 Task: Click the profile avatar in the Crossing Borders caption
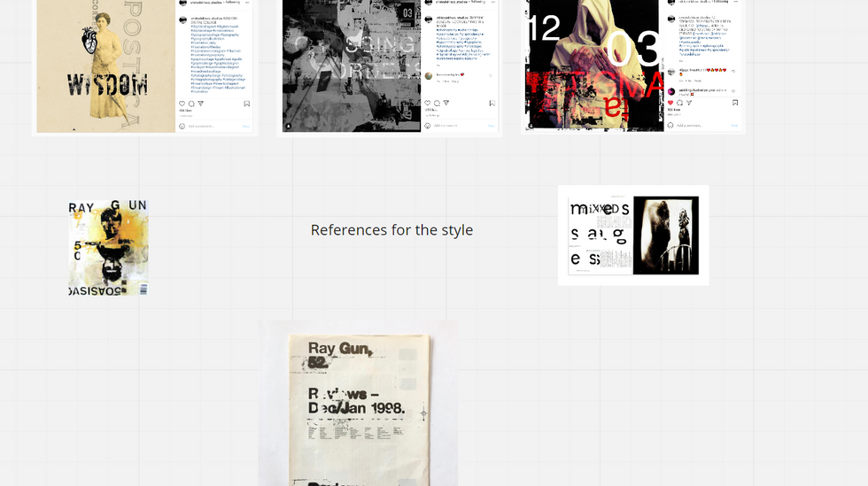(429, 19)
